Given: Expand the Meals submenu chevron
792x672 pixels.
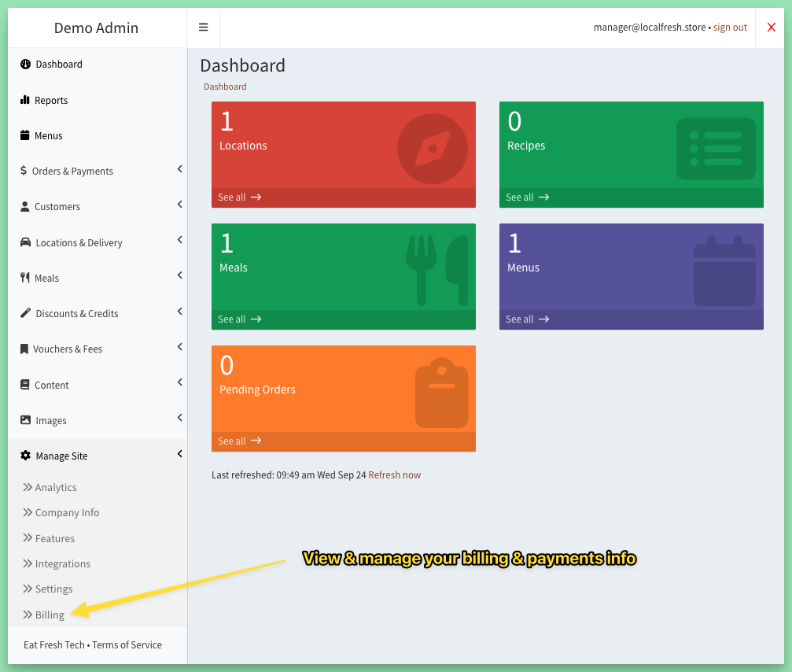Looking at the screenshot, I should [x=180, y=275].
